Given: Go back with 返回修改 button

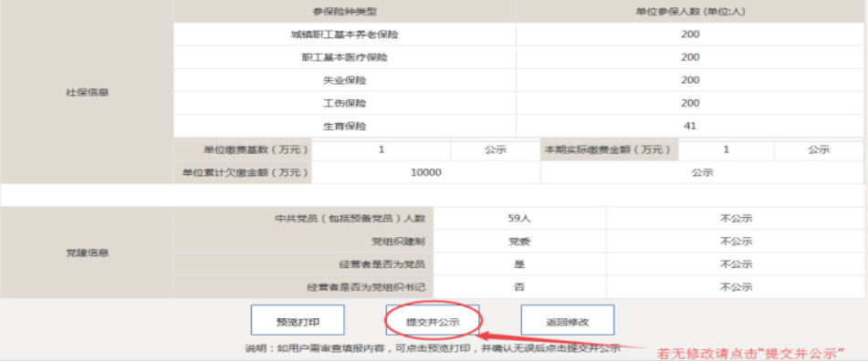Looking at the screenshot, I should point(568,320).
